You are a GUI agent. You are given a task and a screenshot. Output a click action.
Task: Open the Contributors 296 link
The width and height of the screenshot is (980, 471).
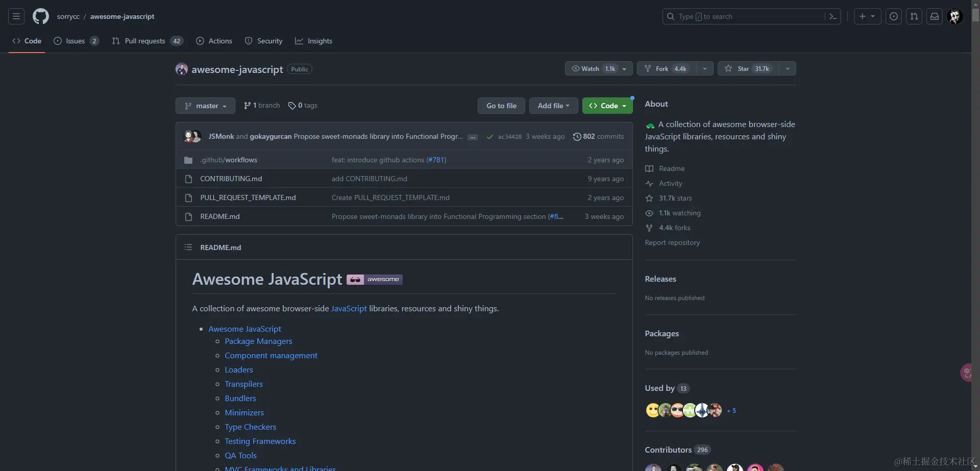[x=678, y=450]
